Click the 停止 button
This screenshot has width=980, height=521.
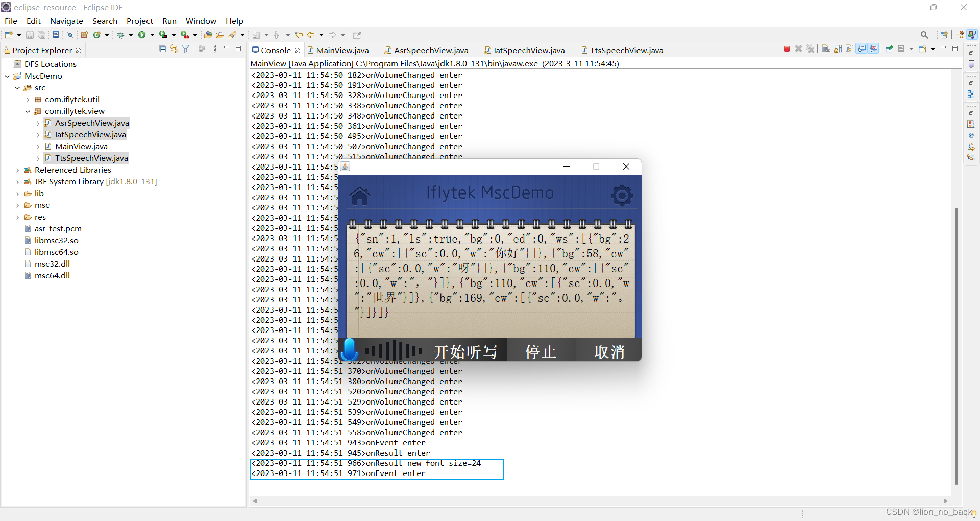pyautogui.click(x=541, y=351)
